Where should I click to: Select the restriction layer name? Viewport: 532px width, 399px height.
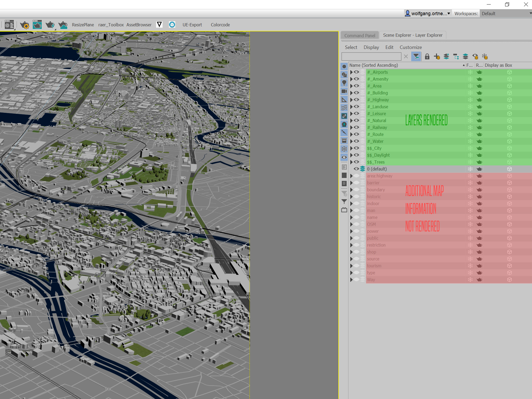(x=376, y=245)
